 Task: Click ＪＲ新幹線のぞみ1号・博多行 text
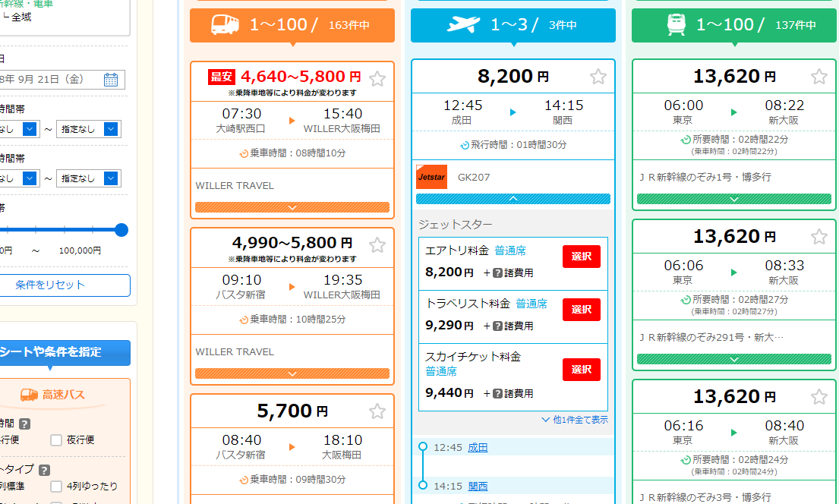coord(705,177)
